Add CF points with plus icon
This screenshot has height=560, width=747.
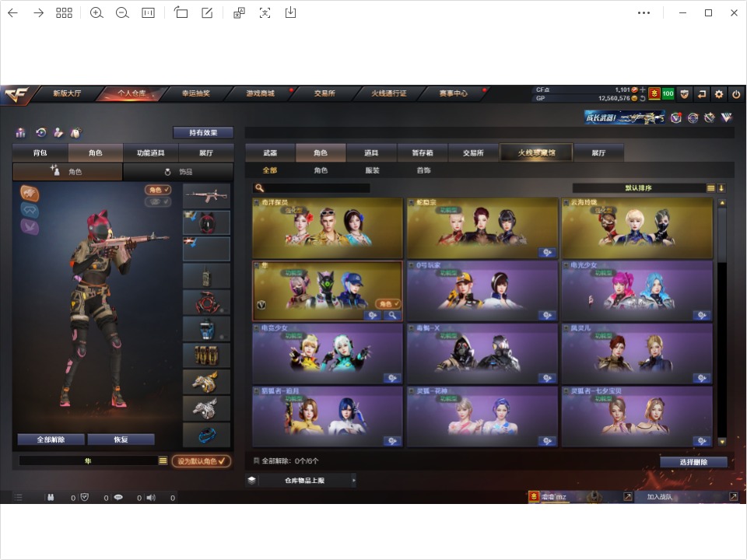coord(643,89)
